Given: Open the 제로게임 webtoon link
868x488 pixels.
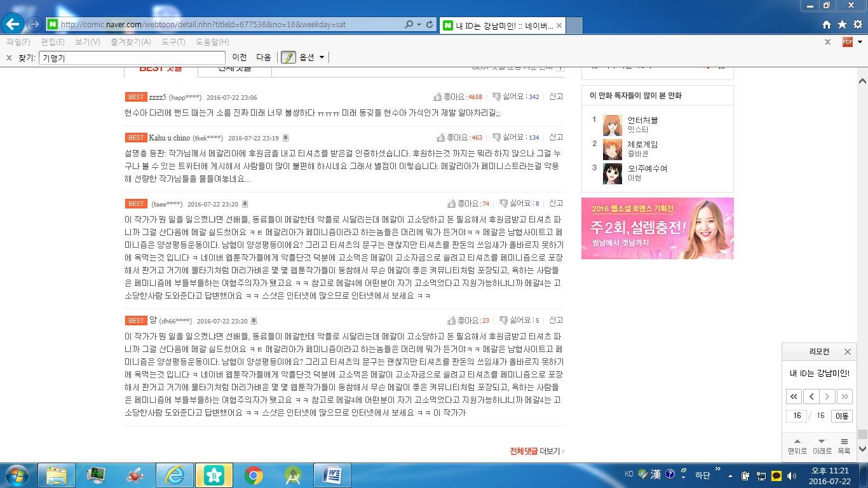Looking at the screenshot, I should click(x=642, y=144).
